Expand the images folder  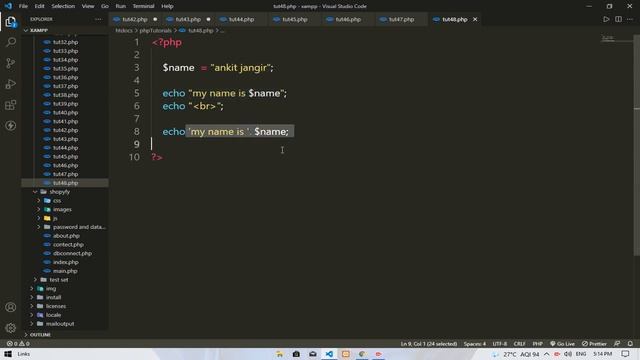point(39,209)
